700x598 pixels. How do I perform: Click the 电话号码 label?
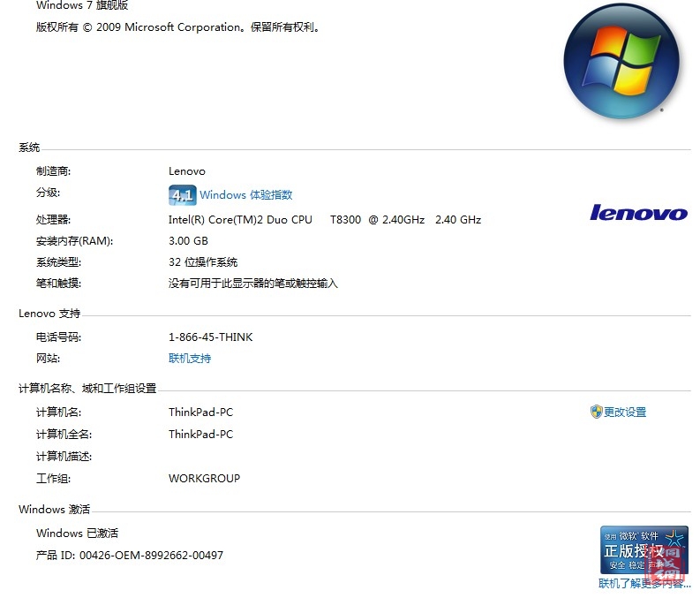[58, 337]
